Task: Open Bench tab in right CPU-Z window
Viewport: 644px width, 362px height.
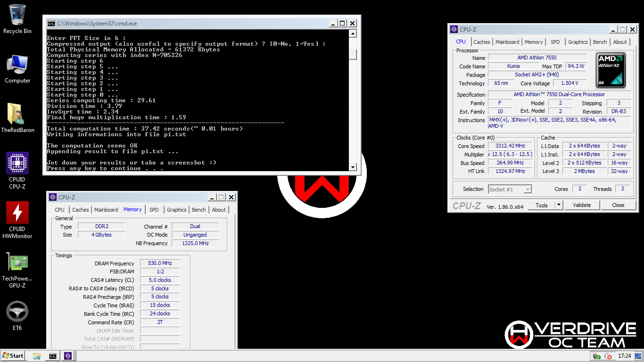Action: (x=600, y=42)
